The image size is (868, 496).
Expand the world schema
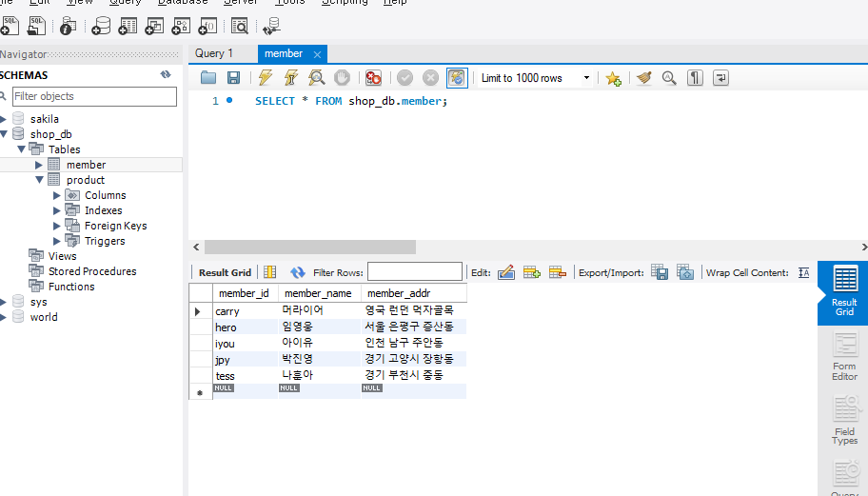(x=4, y=317)
